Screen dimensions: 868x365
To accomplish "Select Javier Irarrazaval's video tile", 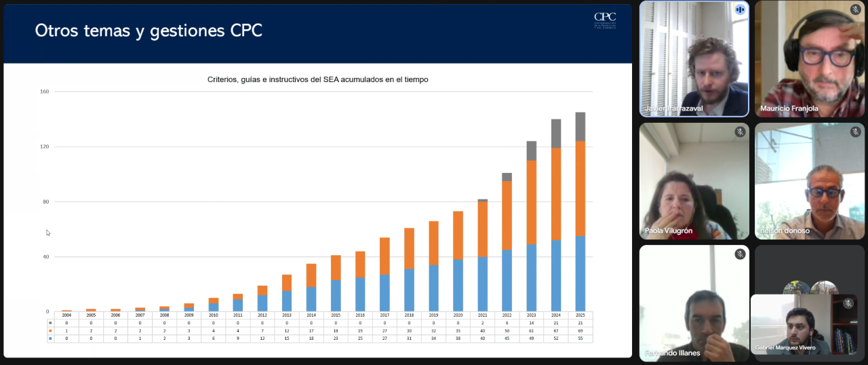I will point(694,59).
